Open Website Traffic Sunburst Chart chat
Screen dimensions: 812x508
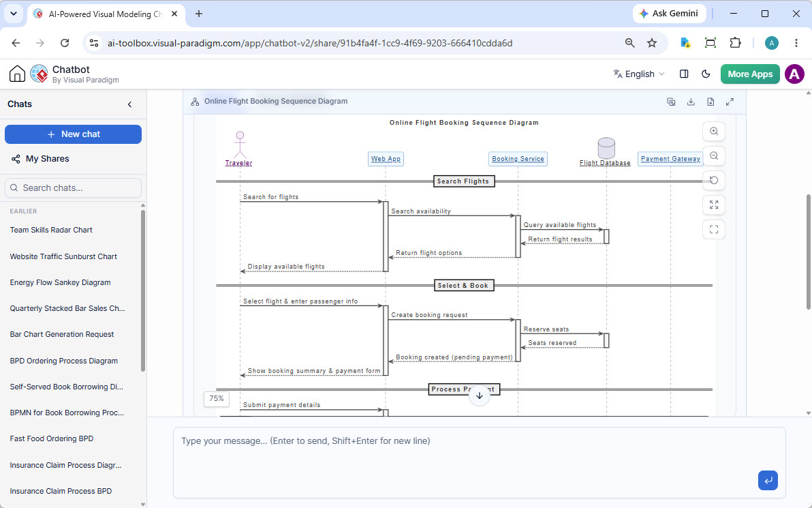click(x=63, y=256)
